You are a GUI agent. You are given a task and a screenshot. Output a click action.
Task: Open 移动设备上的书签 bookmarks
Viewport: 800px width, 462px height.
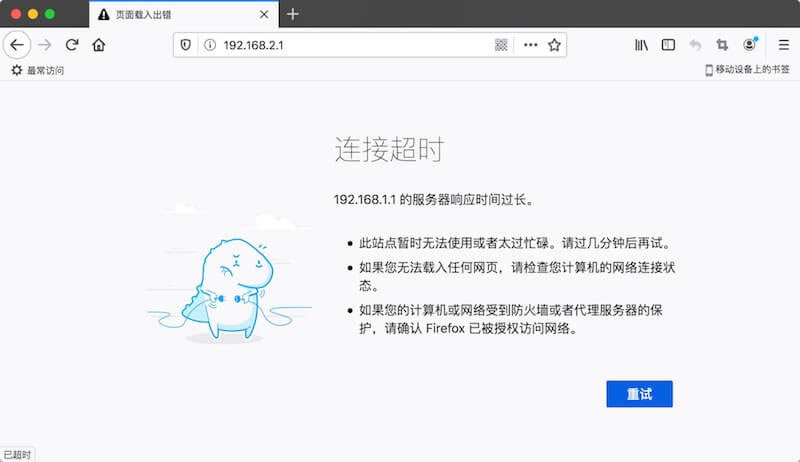point(747,71)
